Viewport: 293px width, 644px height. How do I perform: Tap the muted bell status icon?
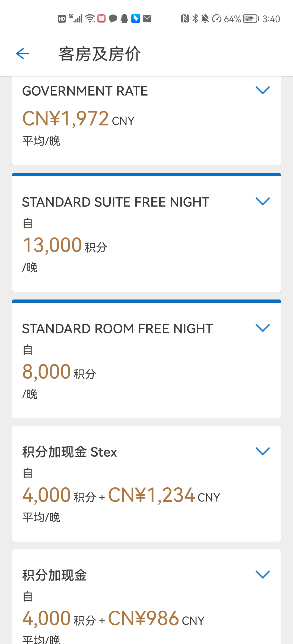pos(205,19)
